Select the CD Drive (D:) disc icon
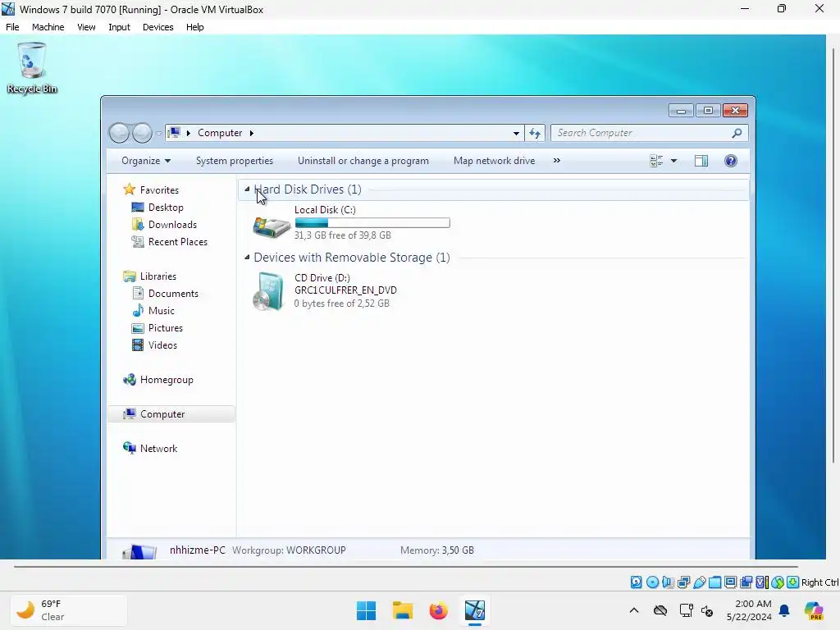840x630 pixels. click(x=269, y=291)
